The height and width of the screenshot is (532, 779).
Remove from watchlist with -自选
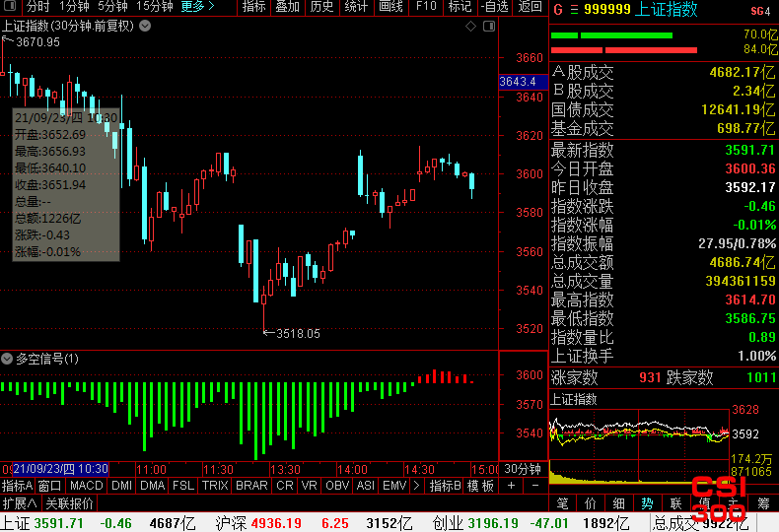pos(495,7)
